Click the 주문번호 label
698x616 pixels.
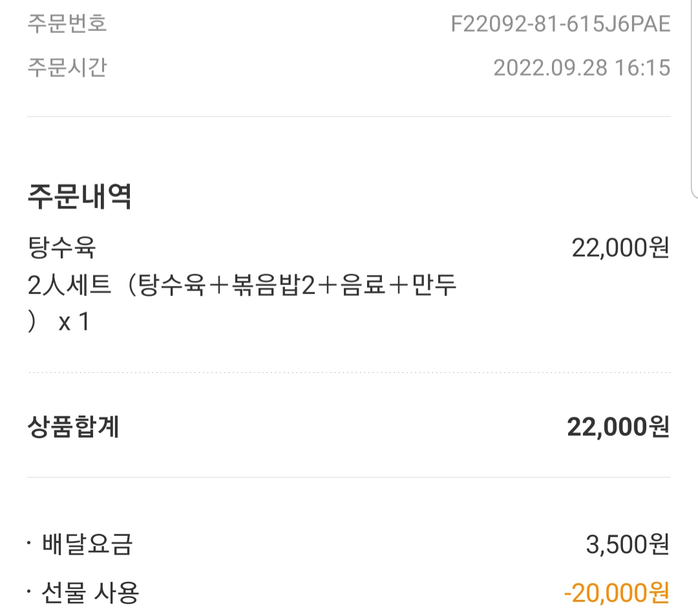pyautogui.click(x=67, y=23)
